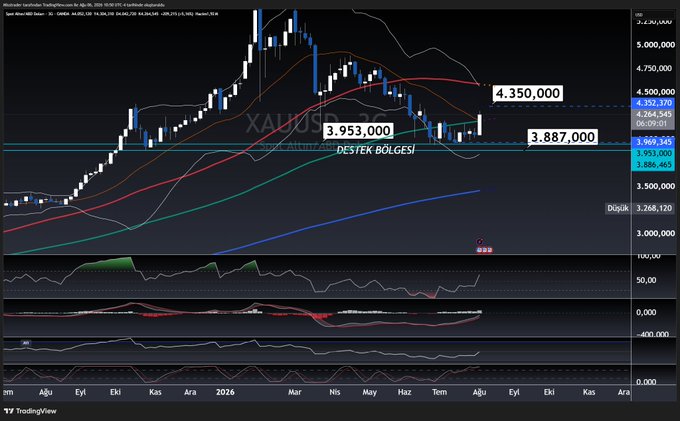Click the USD currency label above the price axis
Viewport: 680px width, 421px height.
click(x=639, y=14)
